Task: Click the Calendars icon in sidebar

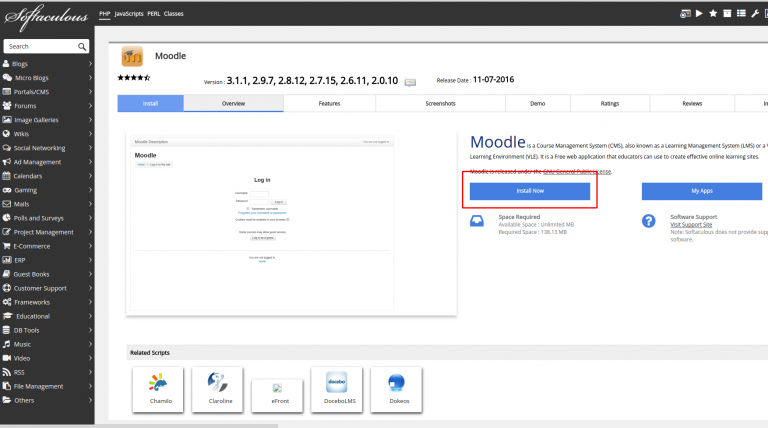Action: (x=6, y=176)
